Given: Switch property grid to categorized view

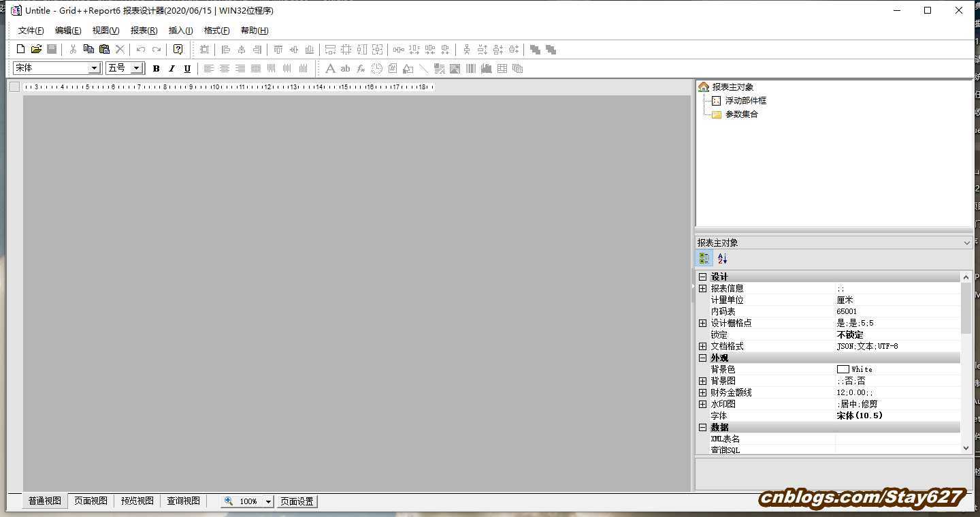Looking at the screenshot, I should coord(704,259).
